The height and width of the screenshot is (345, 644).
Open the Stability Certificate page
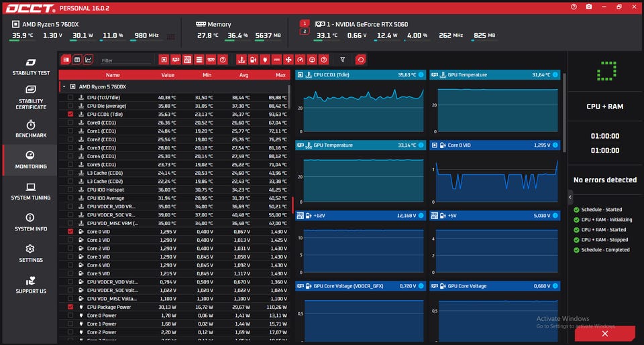[x=31, y=98]
